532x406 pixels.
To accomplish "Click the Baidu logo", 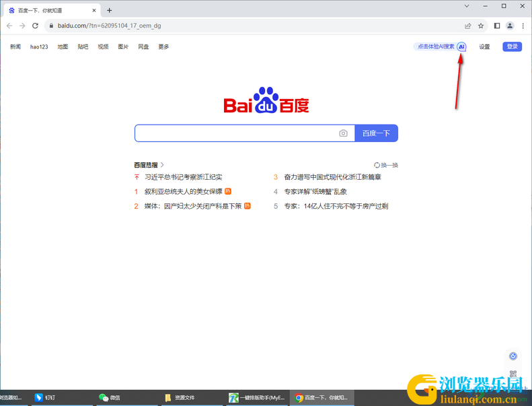I will (x=266, y=100).
